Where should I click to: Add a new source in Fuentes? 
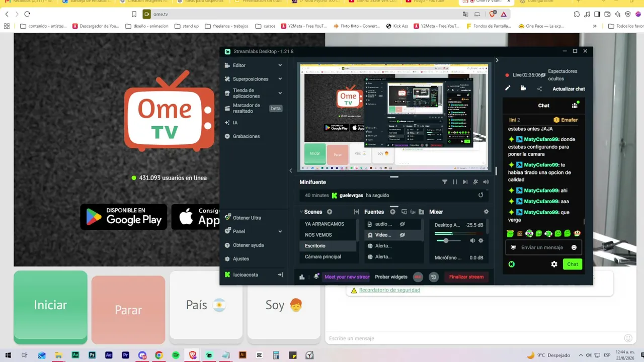pos(393,212)
